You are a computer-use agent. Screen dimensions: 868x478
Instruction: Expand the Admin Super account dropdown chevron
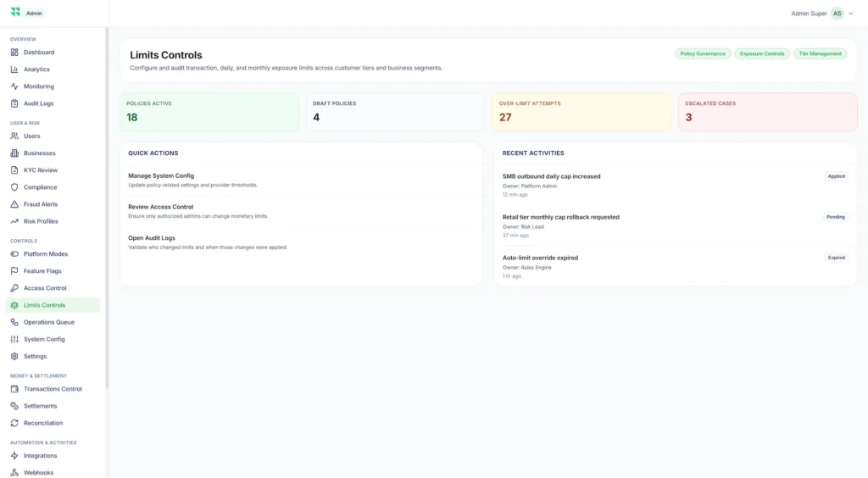coord(851,14)
